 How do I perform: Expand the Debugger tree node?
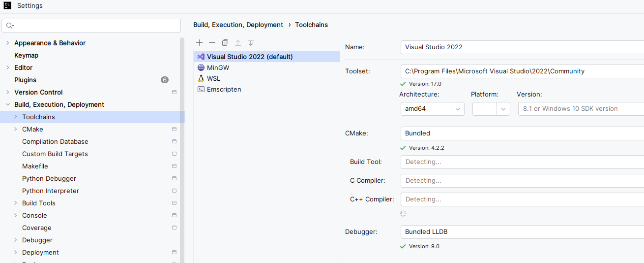(x=15, y=240)
